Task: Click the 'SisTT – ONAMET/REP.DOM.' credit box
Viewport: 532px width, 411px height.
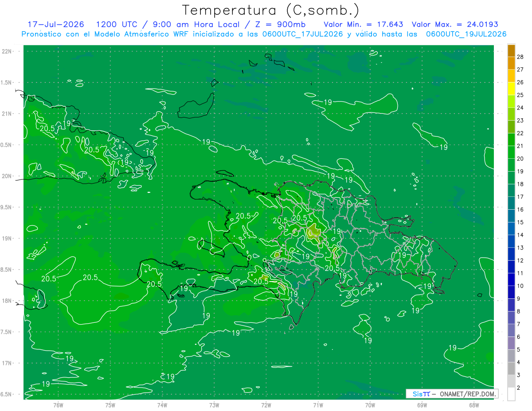Action: coord(452,394)
